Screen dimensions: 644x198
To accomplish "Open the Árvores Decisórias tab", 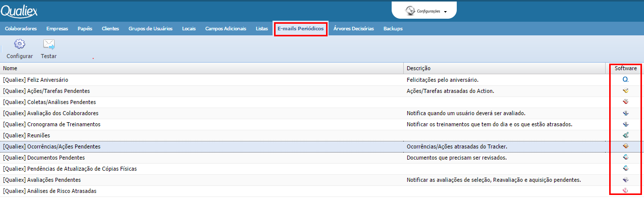I will (354, 29).
